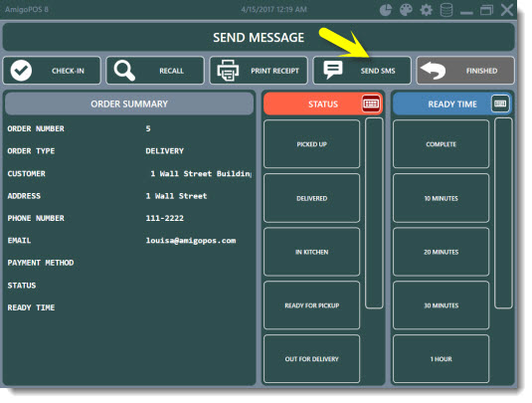Click the READY TIME label in order summary
Viewport: 532px width, 403px height.
pyautogui.click(x=31, y=307)
